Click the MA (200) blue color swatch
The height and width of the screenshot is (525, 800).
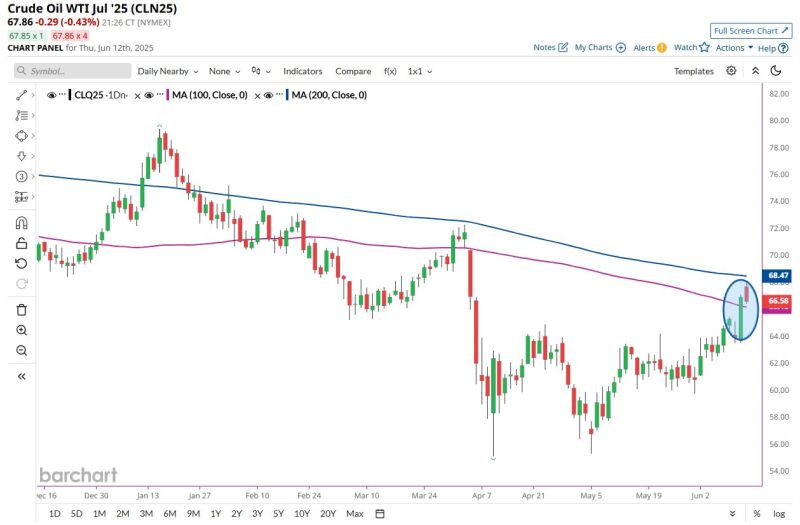[288, 95]
